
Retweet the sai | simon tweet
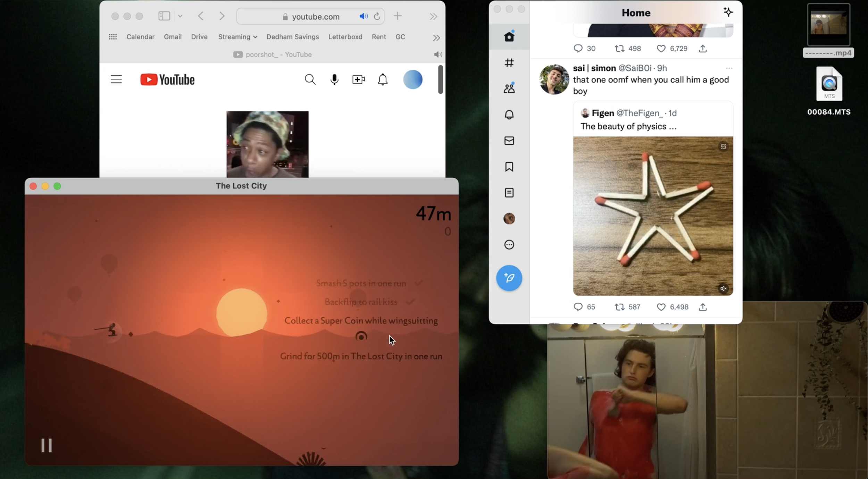[x=619, y=307]
